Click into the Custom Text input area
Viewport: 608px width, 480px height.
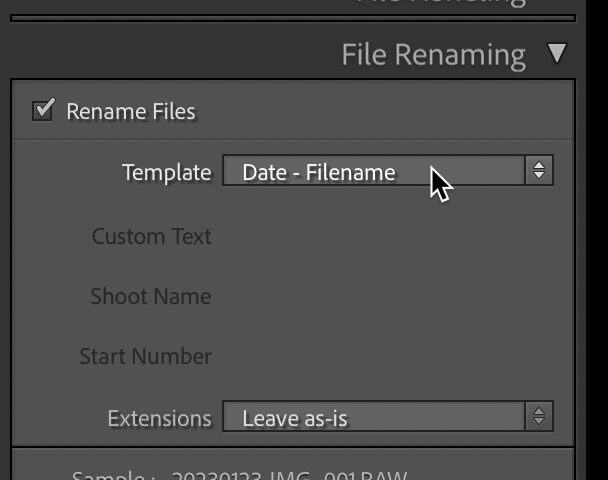387,236
